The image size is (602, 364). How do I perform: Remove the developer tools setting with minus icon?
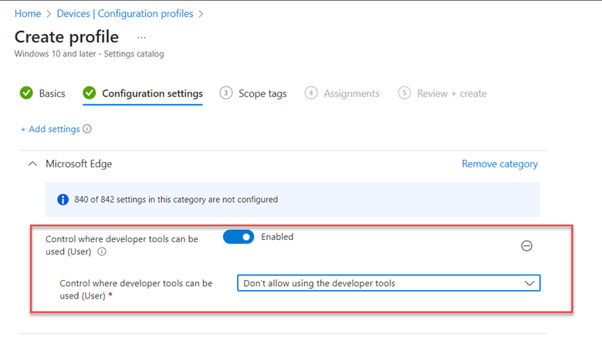click(x=526, y=246)
